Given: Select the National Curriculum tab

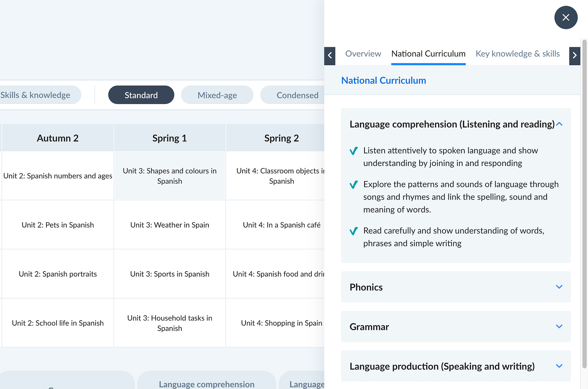Looking at the screenshot, I should click(428, 54).
